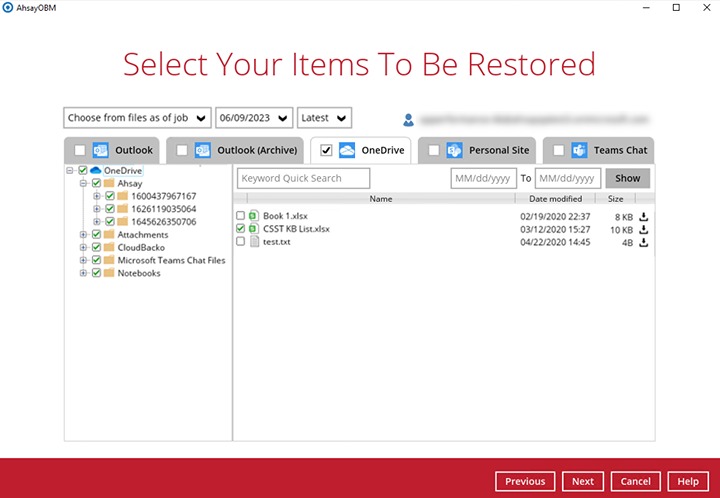The width and height of the screenshot is (720, 498).
Task: Click the Teams Chat tab icon
Action: click(x=580, y=150)
